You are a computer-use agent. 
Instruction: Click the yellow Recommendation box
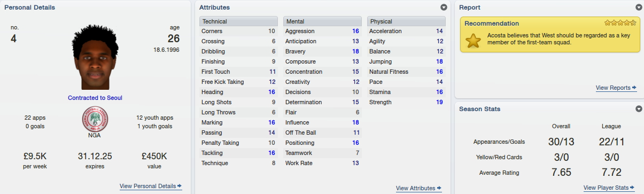550,35
